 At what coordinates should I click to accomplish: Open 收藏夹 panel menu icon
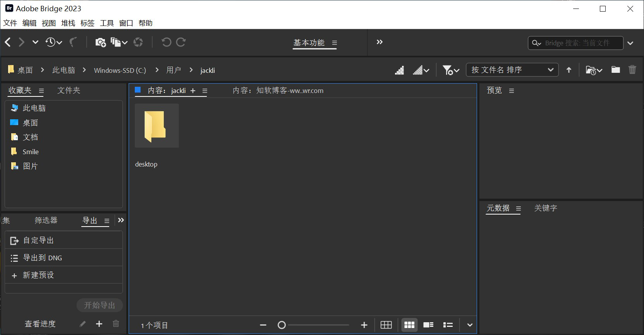pos(41,91)
